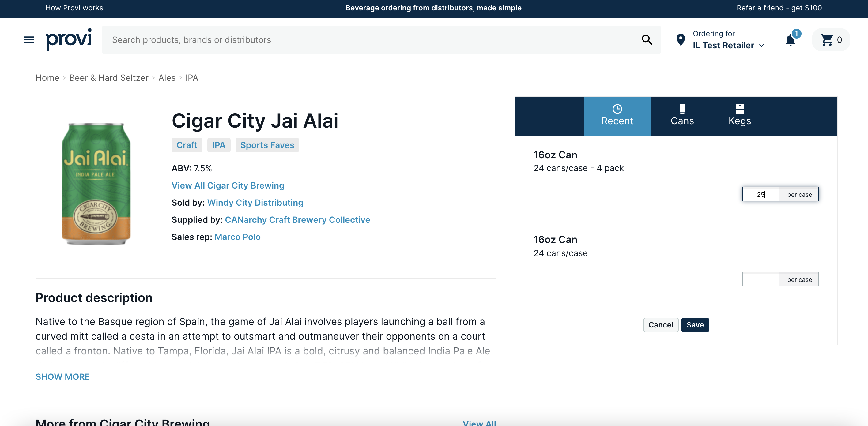Open sales rep Marco Polo link

pos(237,237)
